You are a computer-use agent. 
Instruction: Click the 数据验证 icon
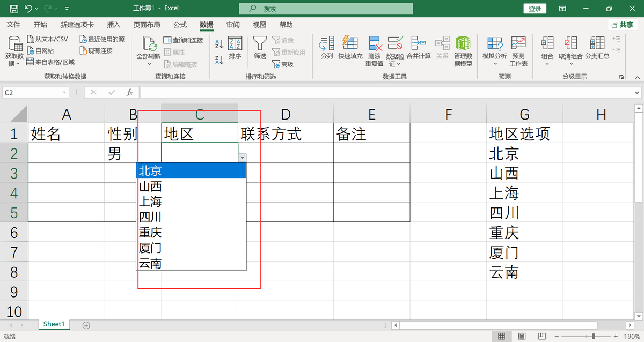coord(395,43)
